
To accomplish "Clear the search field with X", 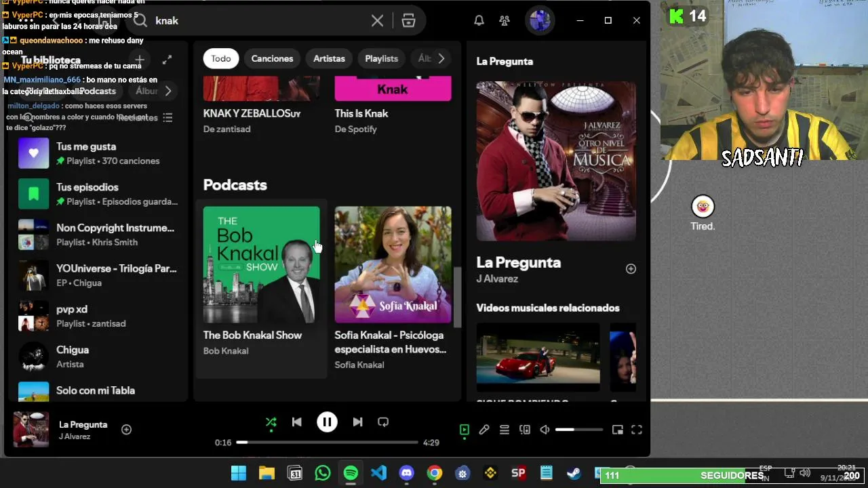I will point(377,20).
